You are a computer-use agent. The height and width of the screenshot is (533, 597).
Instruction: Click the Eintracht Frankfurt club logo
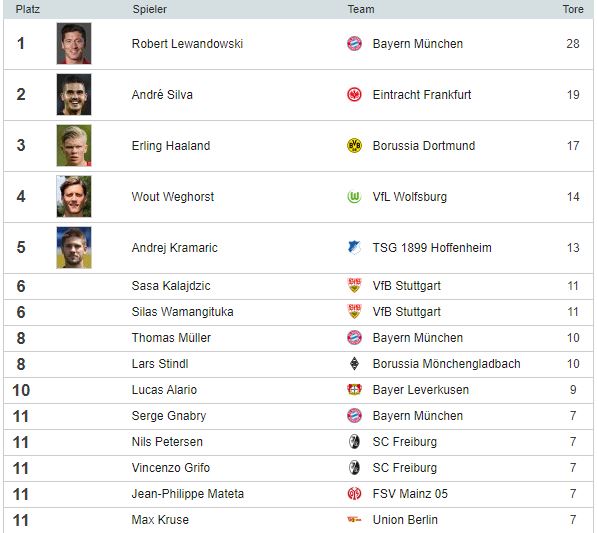point(354,94)
